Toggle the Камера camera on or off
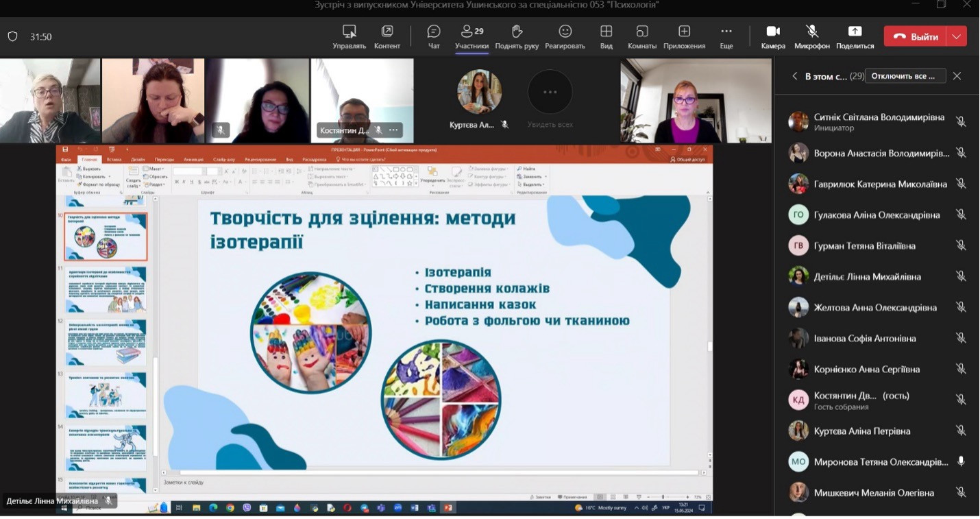 click(773, 37)
